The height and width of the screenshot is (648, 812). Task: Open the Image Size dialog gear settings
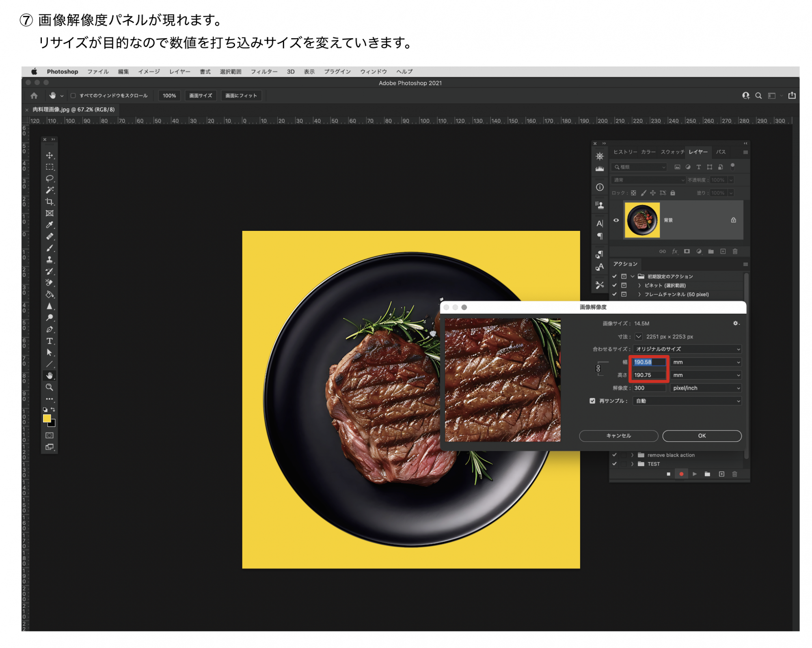pyautogui.click(x=736, y=323)
